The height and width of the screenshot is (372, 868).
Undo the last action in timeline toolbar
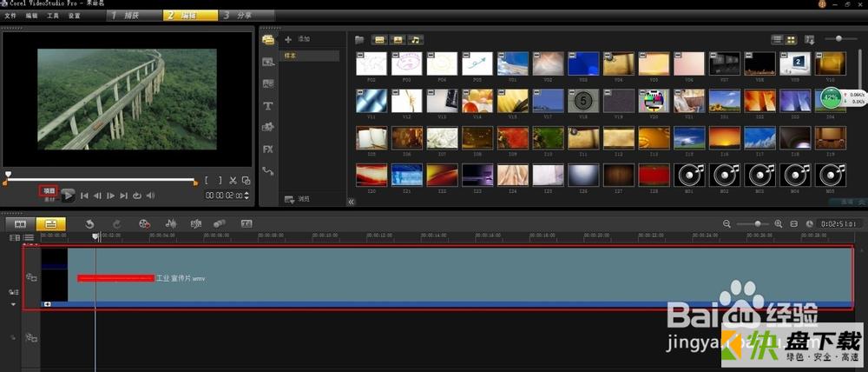click(89, 223)
